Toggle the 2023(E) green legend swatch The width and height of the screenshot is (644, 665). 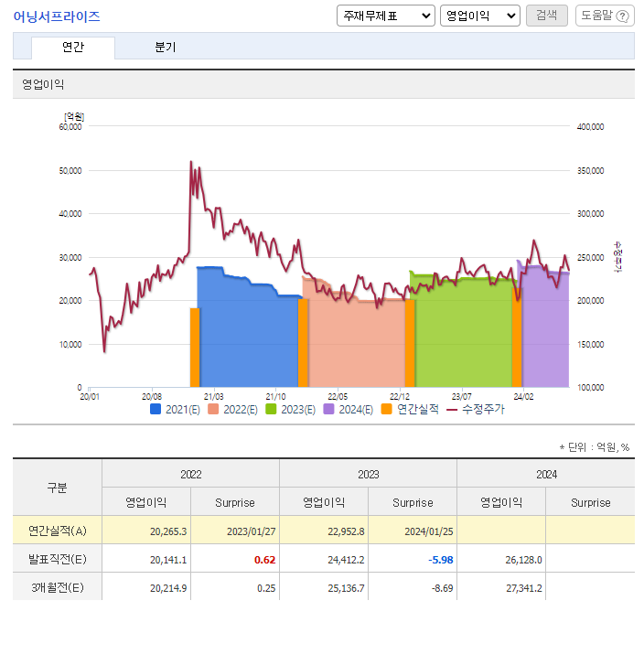pyautogui.click(x=271, y=409)
